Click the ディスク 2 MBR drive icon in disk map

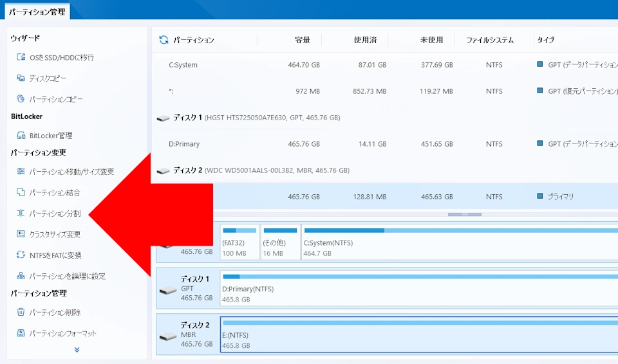click(168, 337)
